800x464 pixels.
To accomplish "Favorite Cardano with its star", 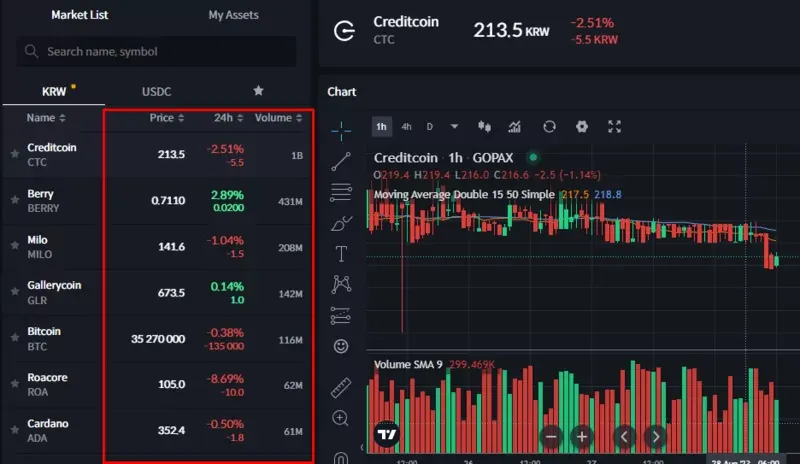I will click(x=15, y=430).
